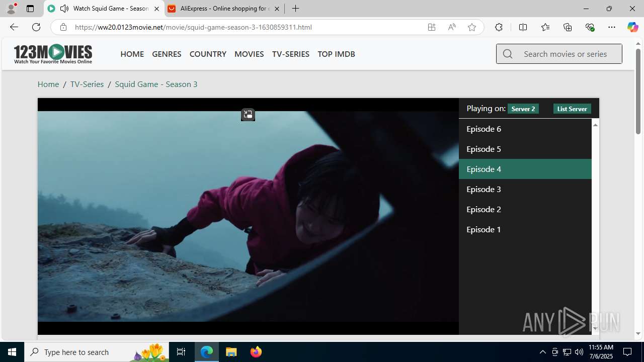View site information lock icon
This screenshot has height=362, width=644.
point(63,27)
